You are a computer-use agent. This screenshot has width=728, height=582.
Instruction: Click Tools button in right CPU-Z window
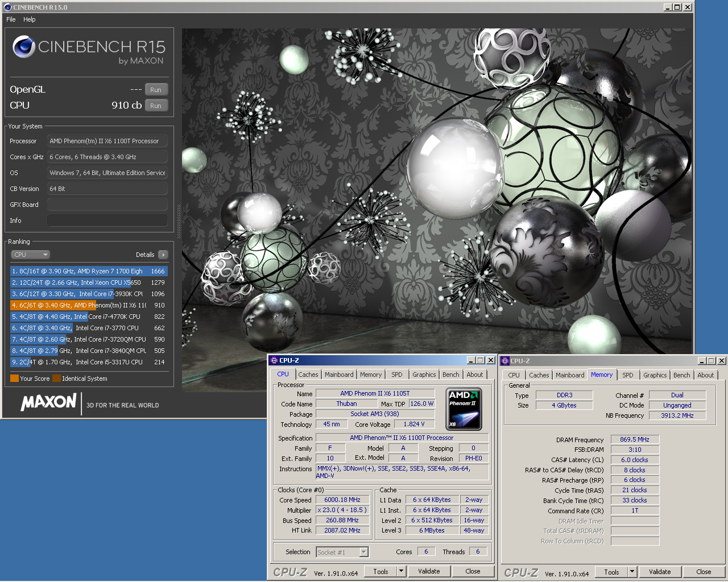[612, 572]
